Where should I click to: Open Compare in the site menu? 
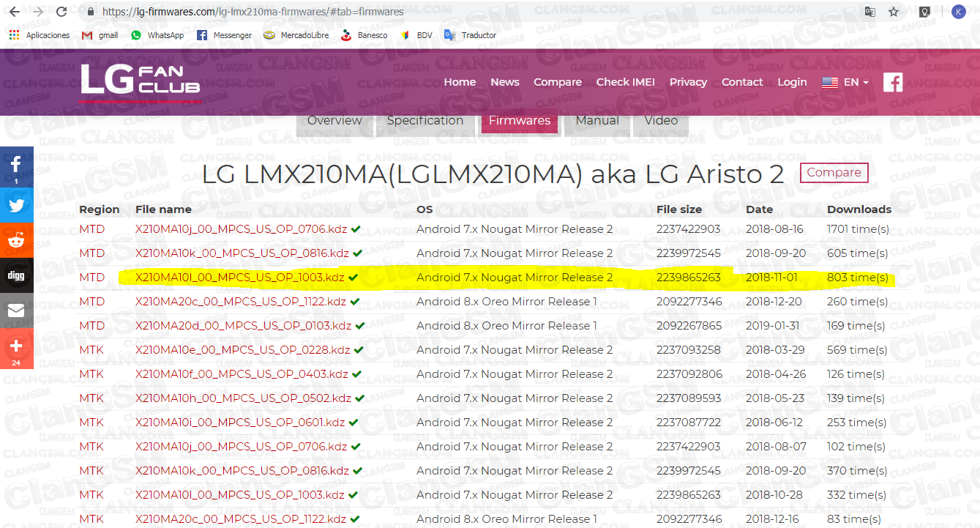click(x=558, y=82)
